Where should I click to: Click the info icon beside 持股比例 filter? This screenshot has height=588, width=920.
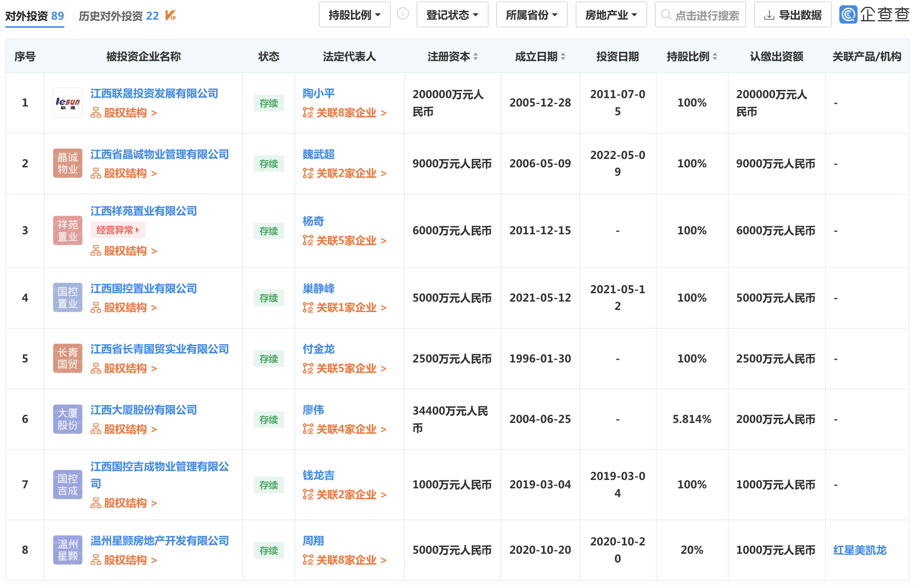pyautogui.click(x=403, y=14)
